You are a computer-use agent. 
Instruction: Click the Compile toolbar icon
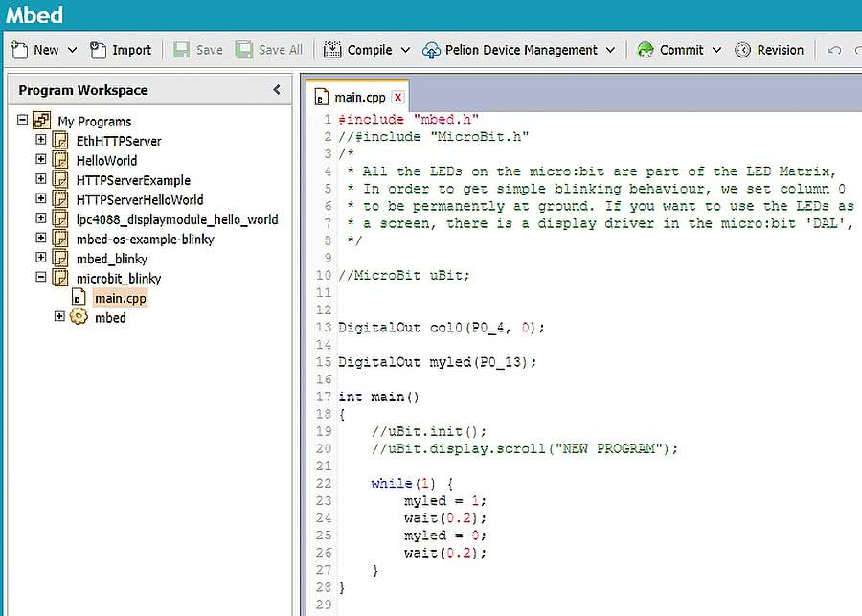pyautogui.click(x=333, y=50)
